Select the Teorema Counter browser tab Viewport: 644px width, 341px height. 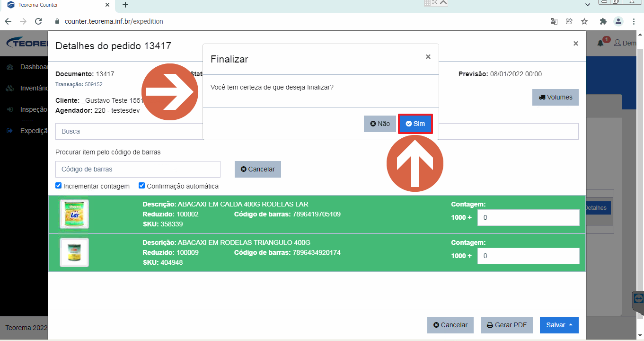[58, 5]
